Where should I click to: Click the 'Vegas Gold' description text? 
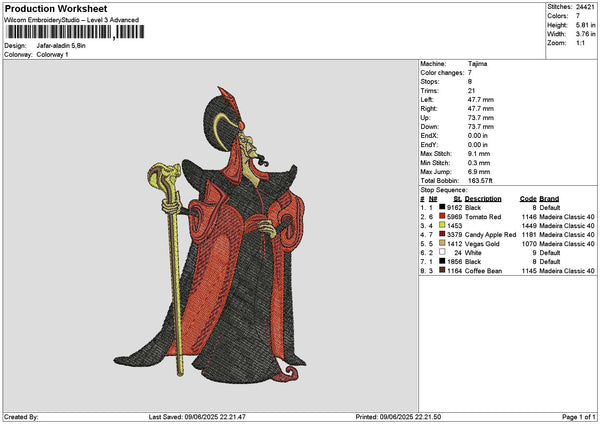(x=482, y=243)
